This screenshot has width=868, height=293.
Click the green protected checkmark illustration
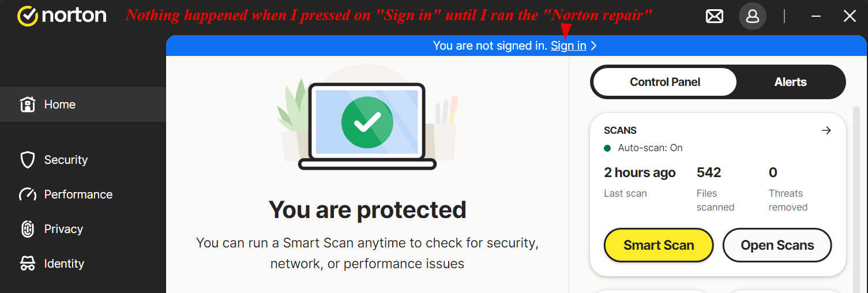coord(367,122)
